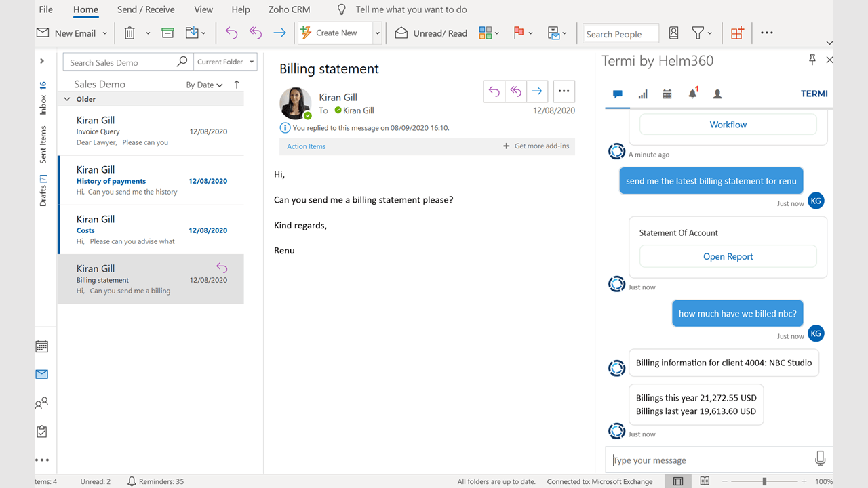Open the Zoho CRM tab

pyautogui.click(x=290, y=9)
